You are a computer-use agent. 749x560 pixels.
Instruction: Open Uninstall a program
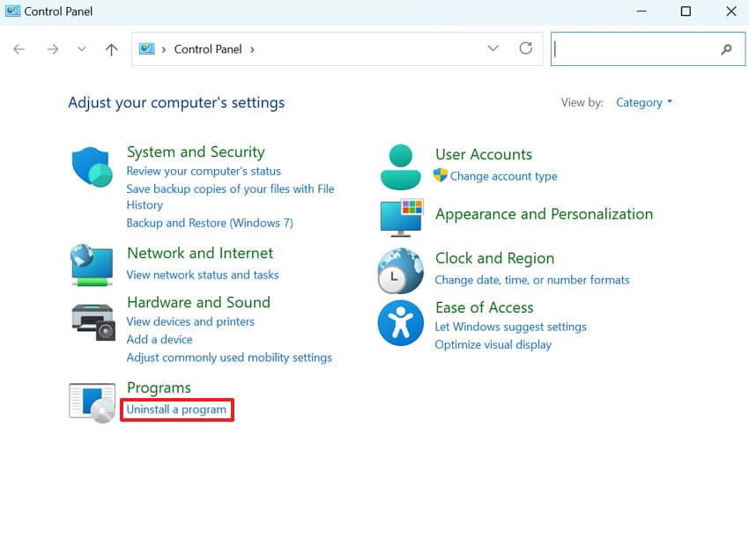coord(176,409)
